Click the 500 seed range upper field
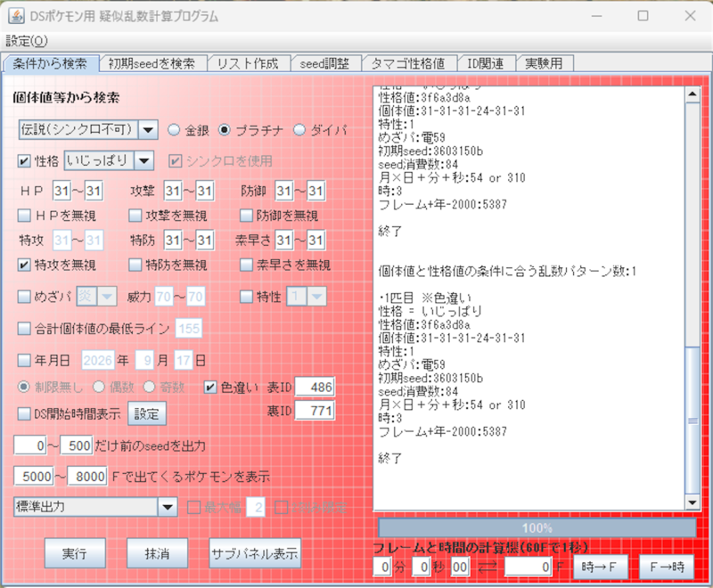The width and height of the screenshot is (713, 588). point(77,445)
